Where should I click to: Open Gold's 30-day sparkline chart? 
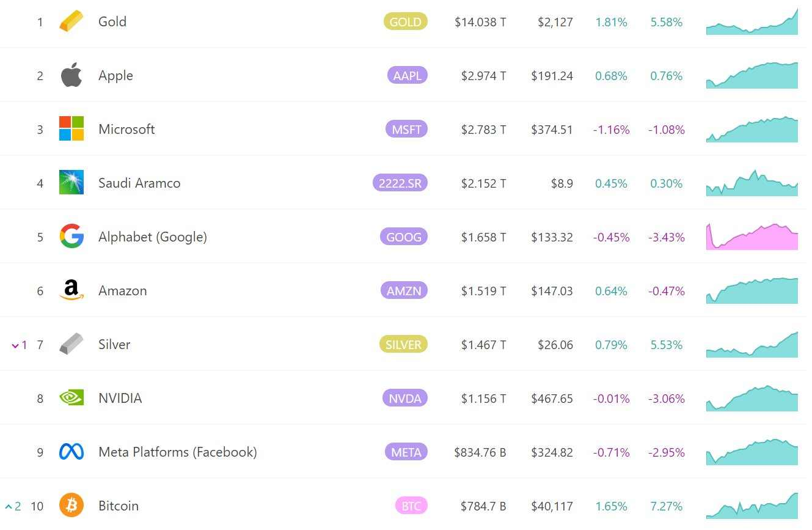point(752,21)
